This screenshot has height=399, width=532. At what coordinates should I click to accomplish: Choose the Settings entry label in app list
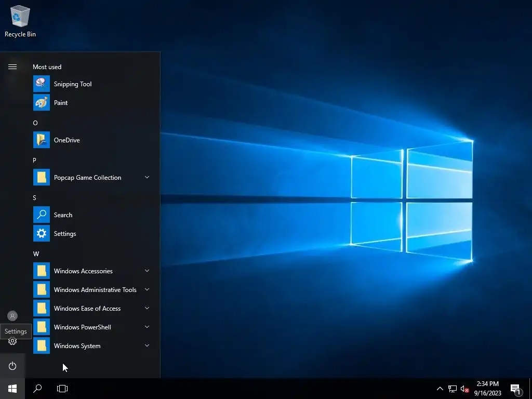click(x=65, y=234)
